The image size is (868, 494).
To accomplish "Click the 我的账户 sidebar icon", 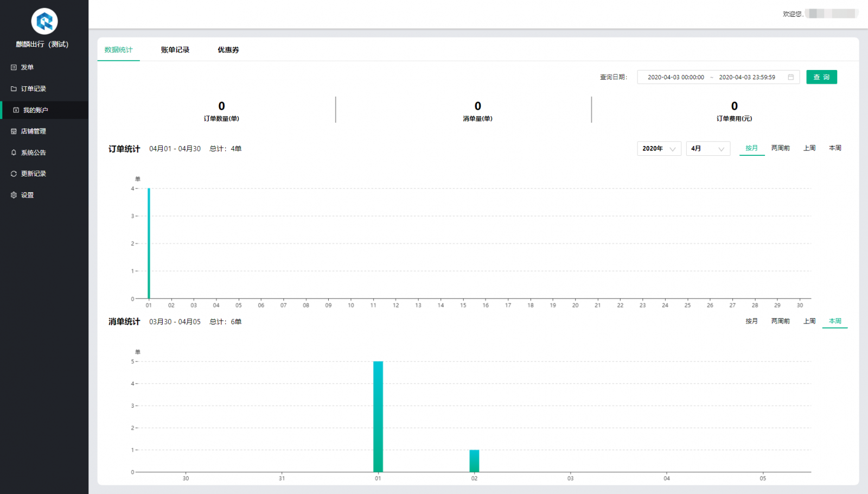I will pyautogui.click(x=16, y=110).
